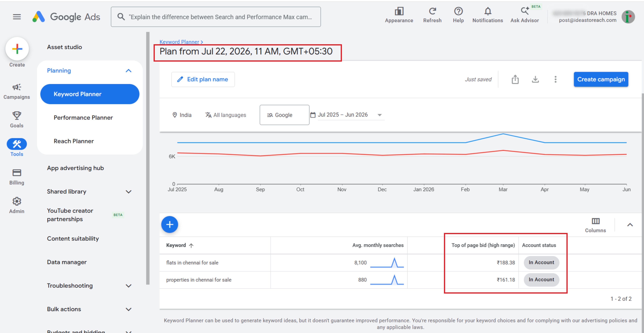Image resolution: width=644 pixels, height=333 pixels.
Task: Click Top of page bid (high range) header
Action: 483,245
